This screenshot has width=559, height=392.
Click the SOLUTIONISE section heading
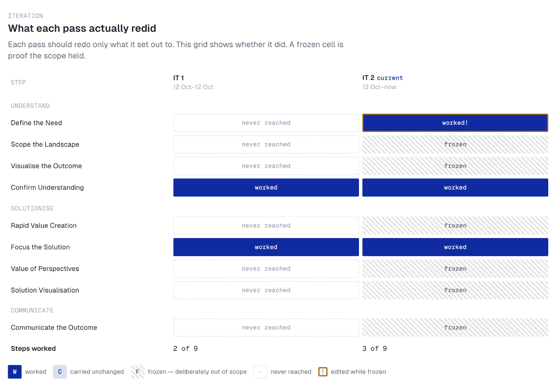coord(32,208)
